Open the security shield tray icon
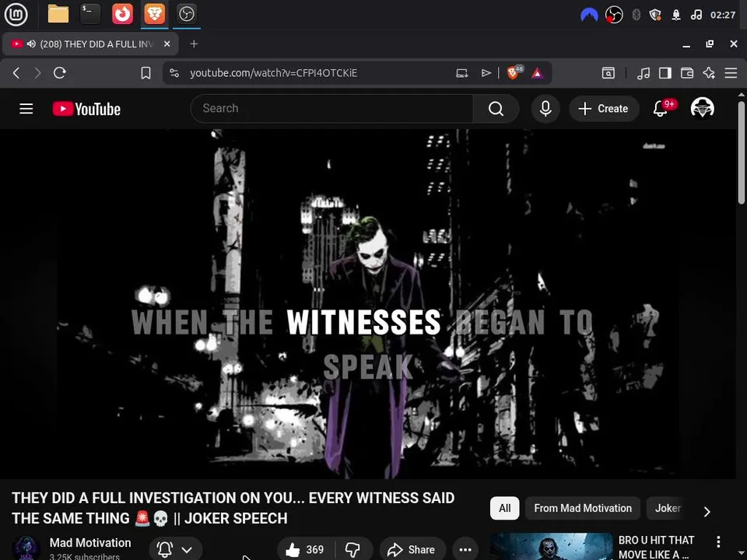Viewport: 747px width, 560px height. click(x=655, y=15)
